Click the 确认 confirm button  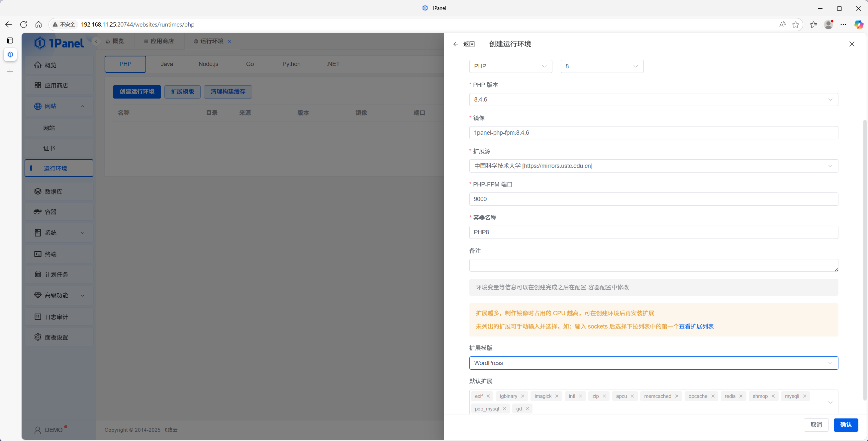[846, 425]
